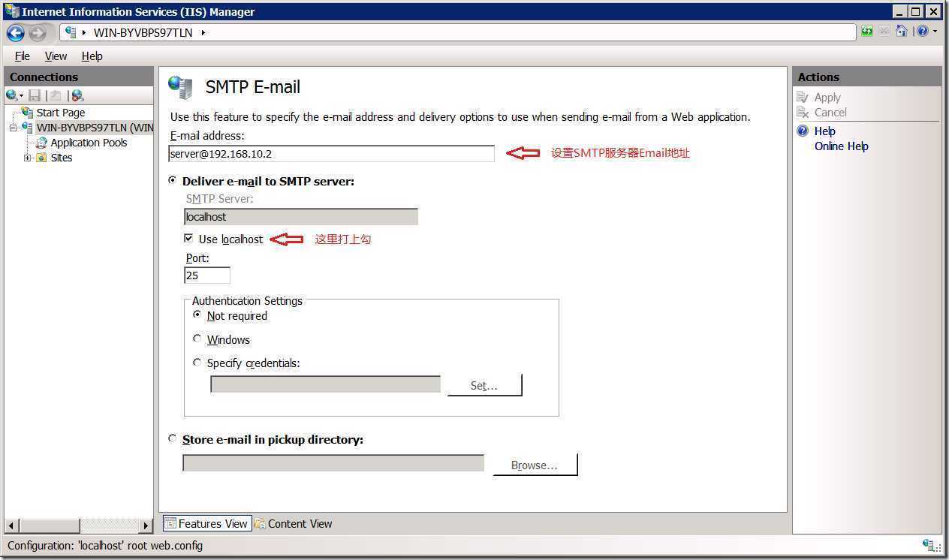Click the blue Help question mark in toolbar
The image size is (949, 560).
(x=922, y=32)
